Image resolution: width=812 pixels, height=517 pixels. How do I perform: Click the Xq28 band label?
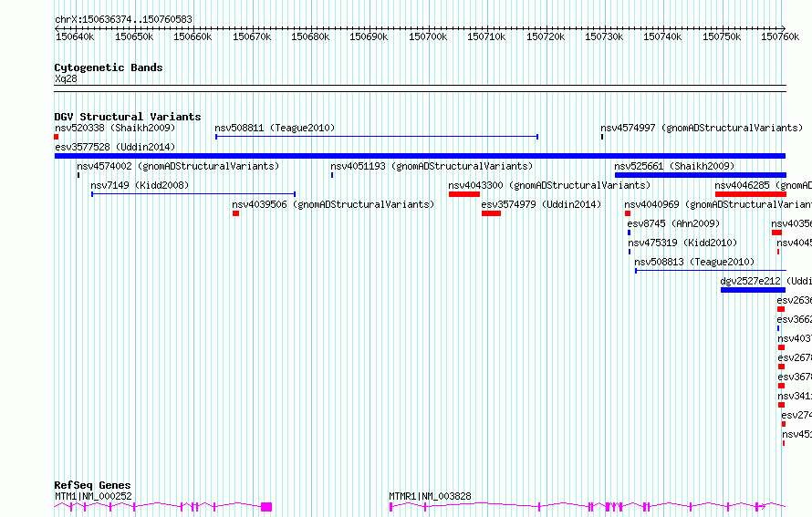66,78
